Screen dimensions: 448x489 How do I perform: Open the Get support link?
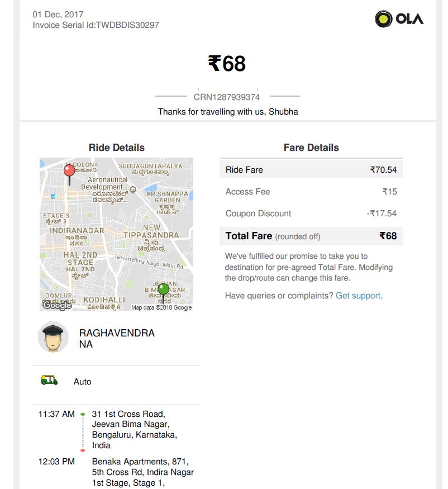359,296
